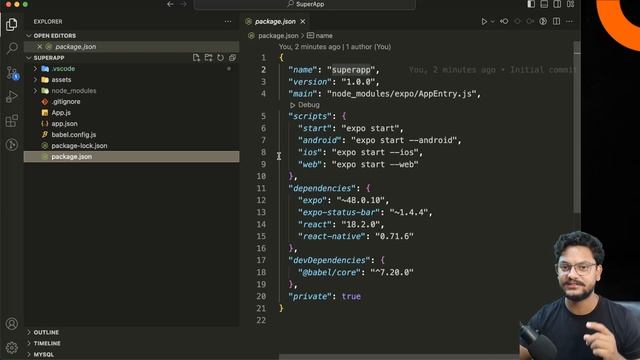Toggle bottom panel layout icon
This screenshot has height=360, width=640.
[x=544, y=4]
